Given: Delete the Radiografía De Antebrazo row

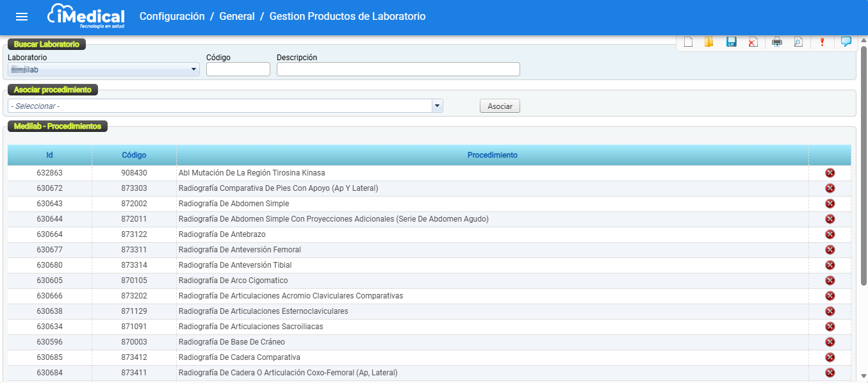Looking at the screenshot, I should tap(830, 234).
